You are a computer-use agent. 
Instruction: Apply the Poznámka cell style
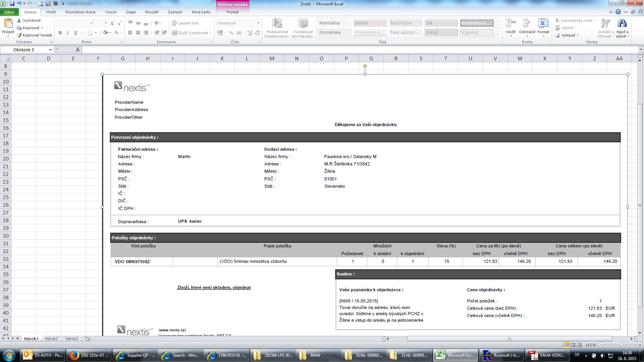coord(334,33)
